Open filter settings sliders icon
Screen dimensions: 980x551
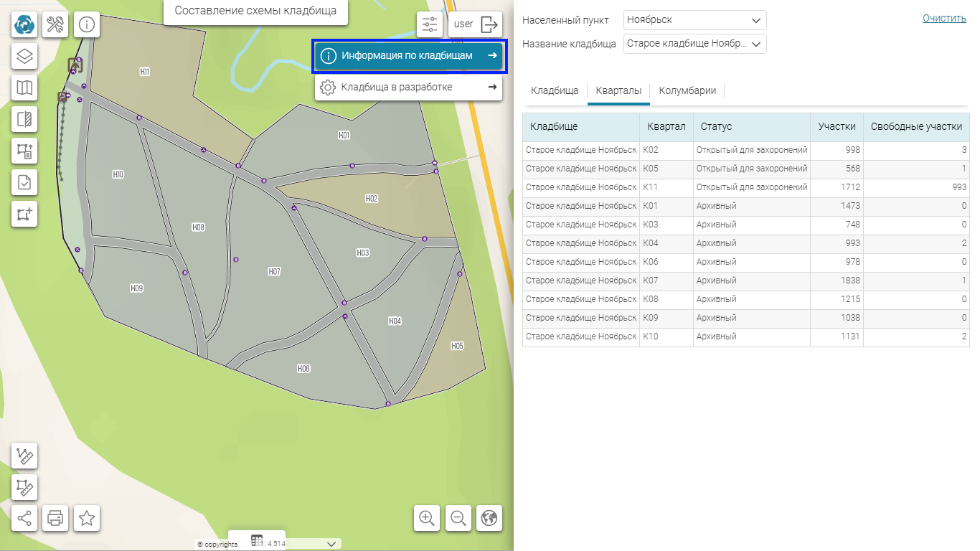click(x=430, y=24)
